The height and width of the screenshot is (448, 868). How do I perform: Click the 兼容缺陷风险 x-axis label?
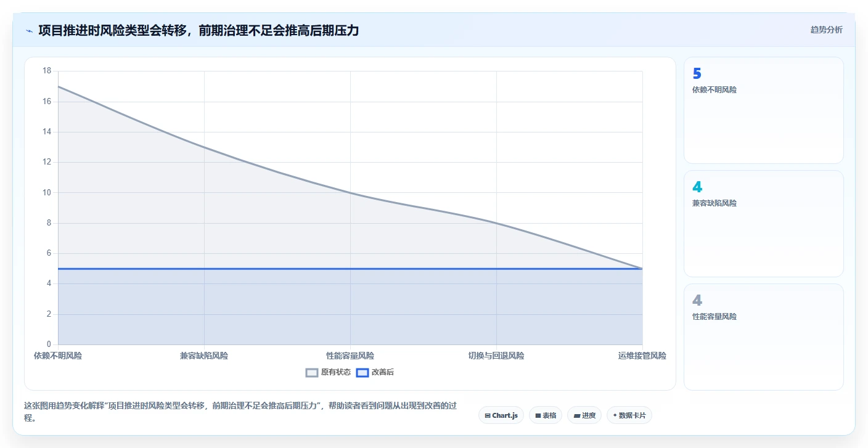(204, 356)
